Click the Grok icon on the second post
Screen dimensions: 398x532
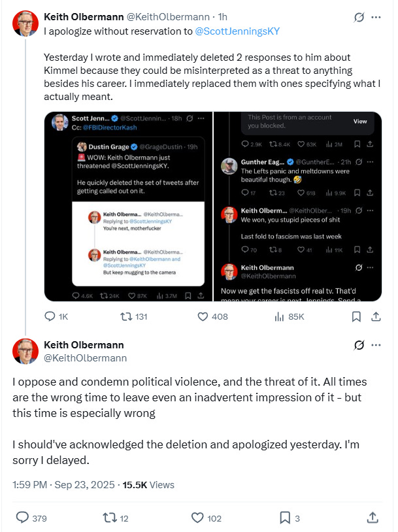(358, 345)
